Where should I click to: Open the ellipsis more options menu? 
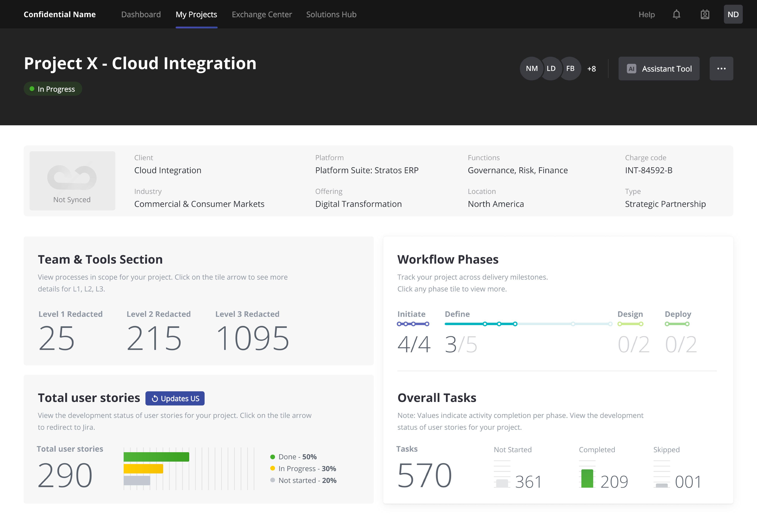click(x=721, y=69)
